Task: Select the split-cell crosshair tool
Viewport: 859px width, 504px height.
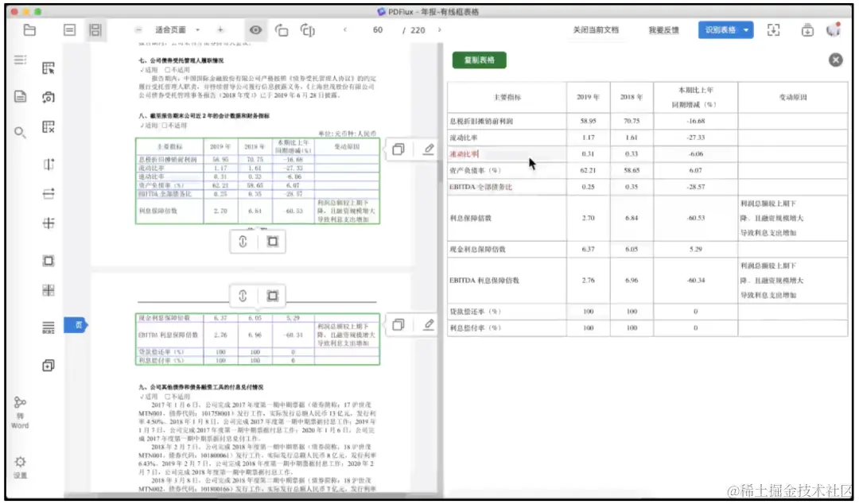Action: point(49,223)
